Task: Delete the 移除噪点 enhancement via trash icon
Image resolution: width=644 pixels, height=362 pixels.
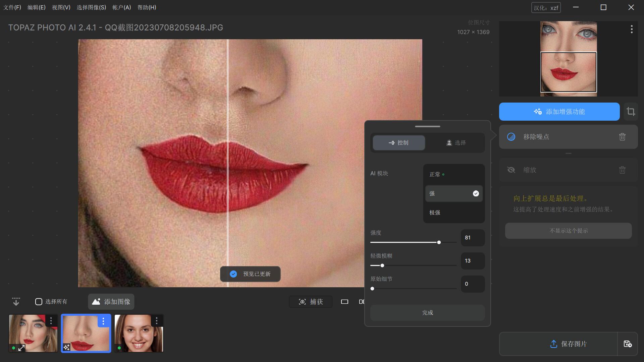Action: (622, 137)
